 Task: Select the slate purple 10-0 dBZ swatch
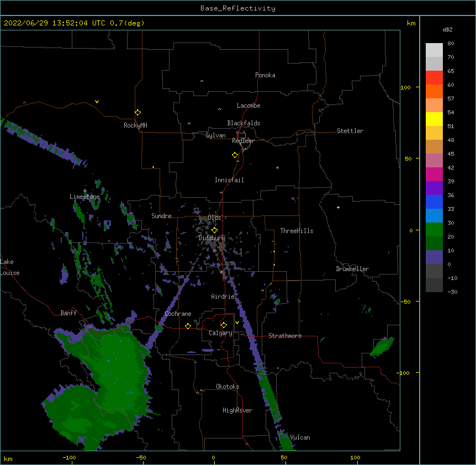click(434, 257)
